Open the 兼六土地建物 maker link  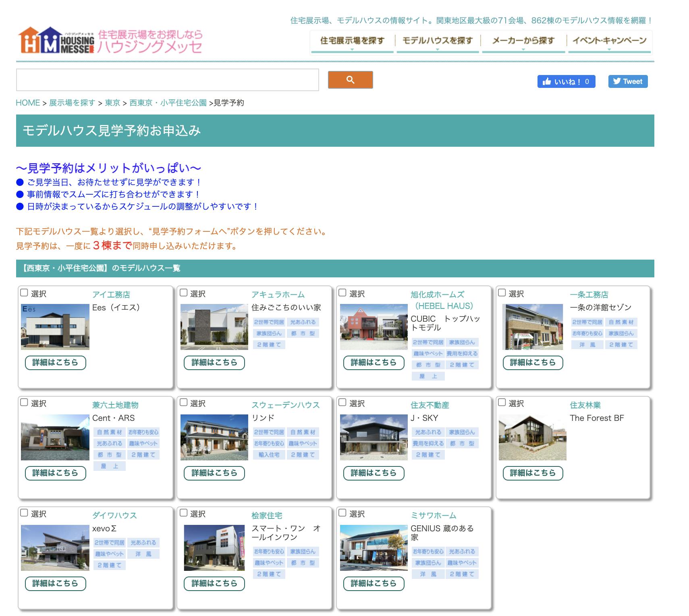click(115, 405)
